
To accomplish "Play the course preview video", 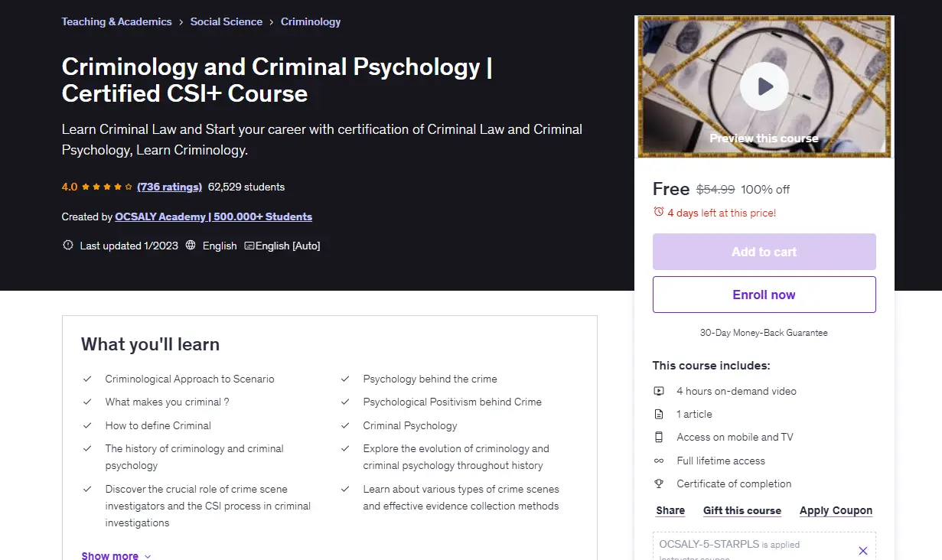I will coord(764,86).
